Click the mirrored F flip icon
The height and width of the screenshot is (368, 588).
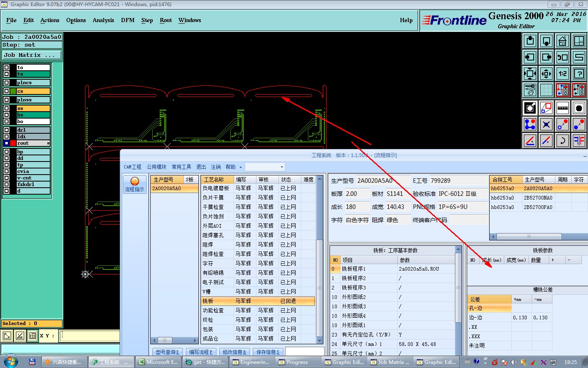coord(579,141)
